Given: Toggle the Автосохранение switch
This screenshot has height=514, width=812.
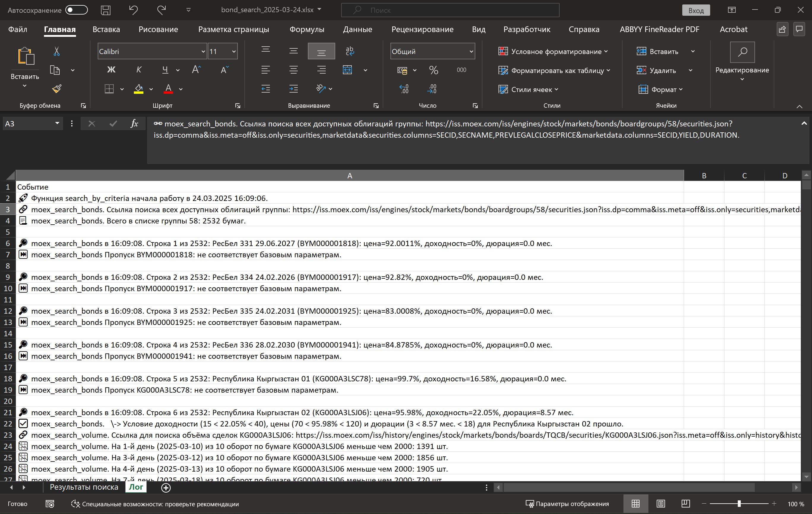Looking at the screenshot, I should pyautogui.click(x=76, y=10).
